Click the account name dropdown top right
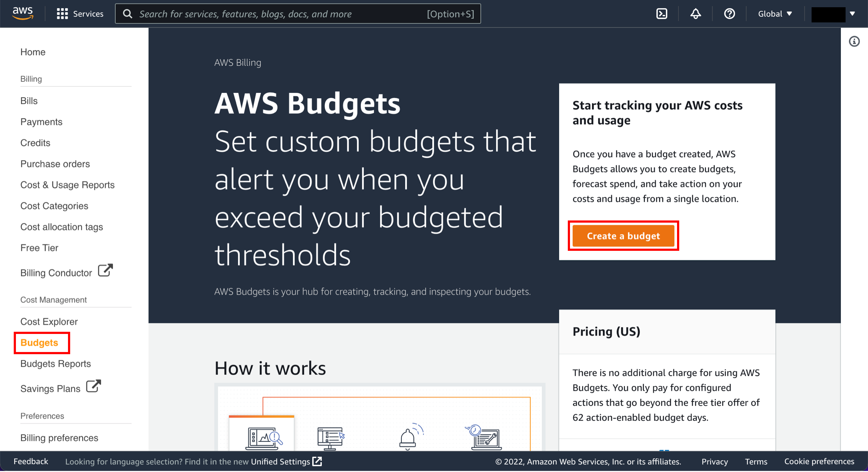 pos(831,13)
